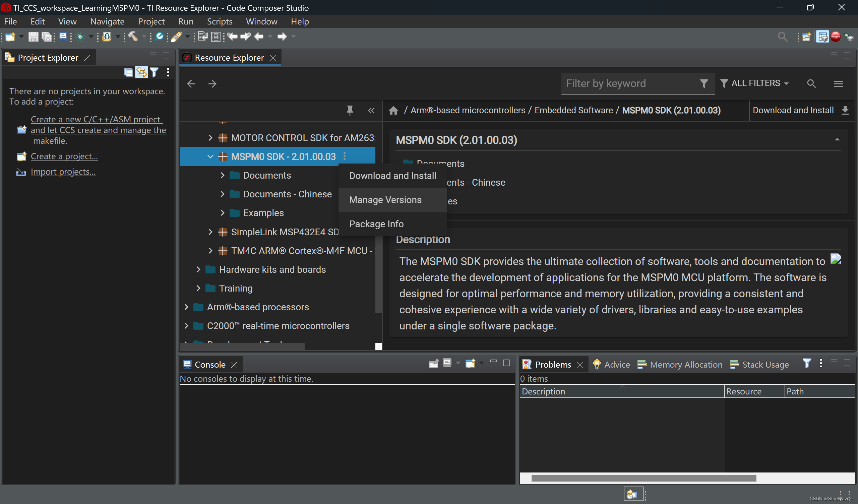The width and height of the screenshot is (858, 504).
Task: Click the Open Console icon
Action: [x=471, y=363]
